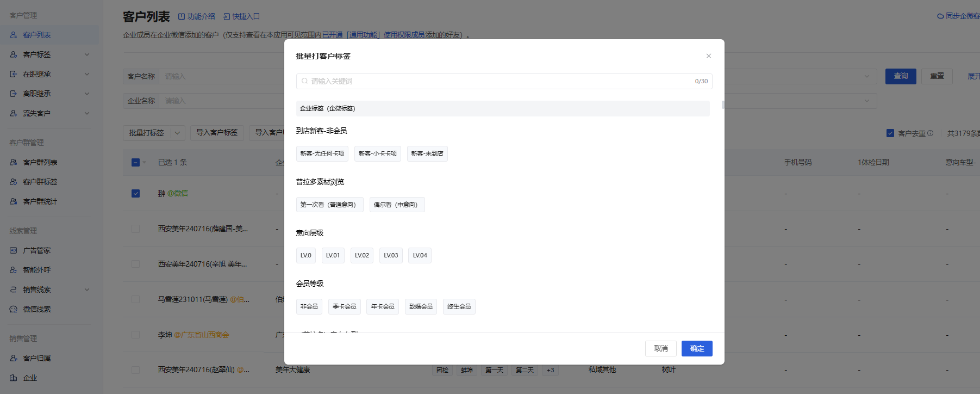Toggle the 客户去重 checkbox

point(890,133)
